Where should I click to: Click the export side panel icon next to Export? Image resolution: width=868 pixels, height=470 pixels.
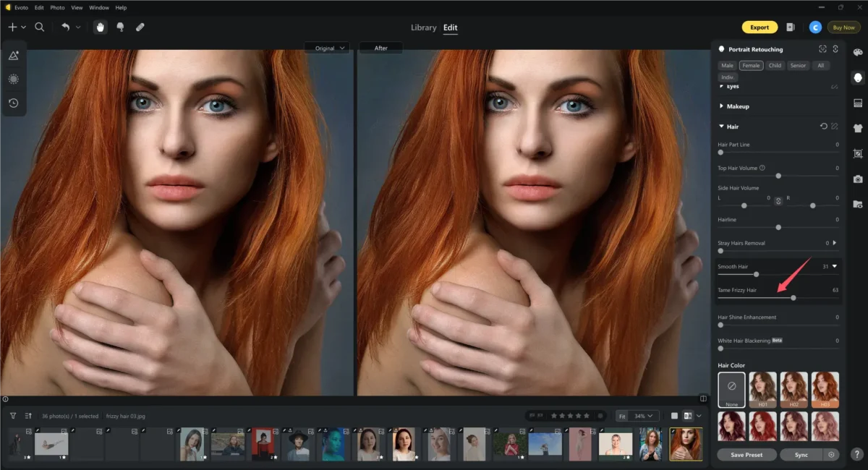coord(791,27)
